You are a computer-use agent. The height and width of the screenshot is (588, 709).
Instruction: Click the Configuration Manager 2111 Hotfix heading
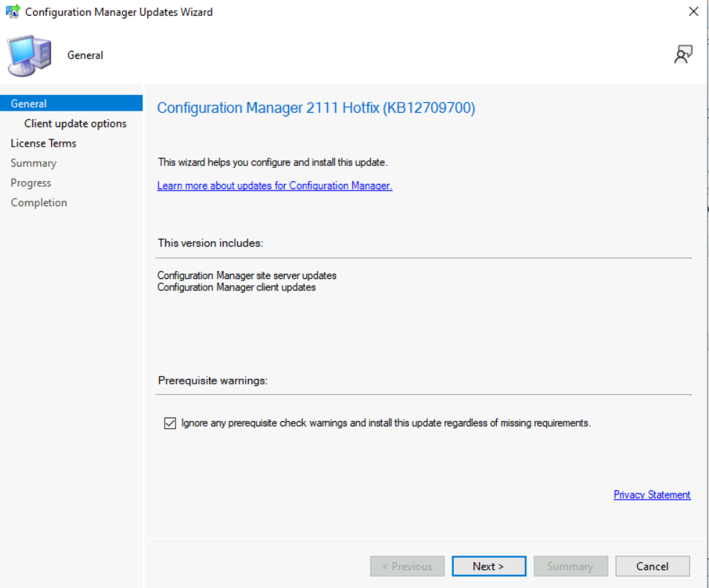coord(316,108)
